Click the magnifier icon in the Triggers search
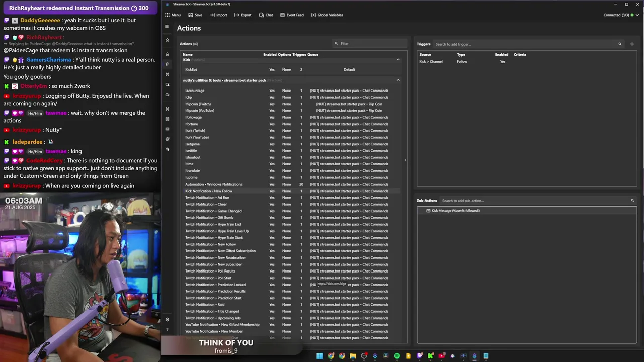Viewport: 644px width, 362px height. point(620,44)
